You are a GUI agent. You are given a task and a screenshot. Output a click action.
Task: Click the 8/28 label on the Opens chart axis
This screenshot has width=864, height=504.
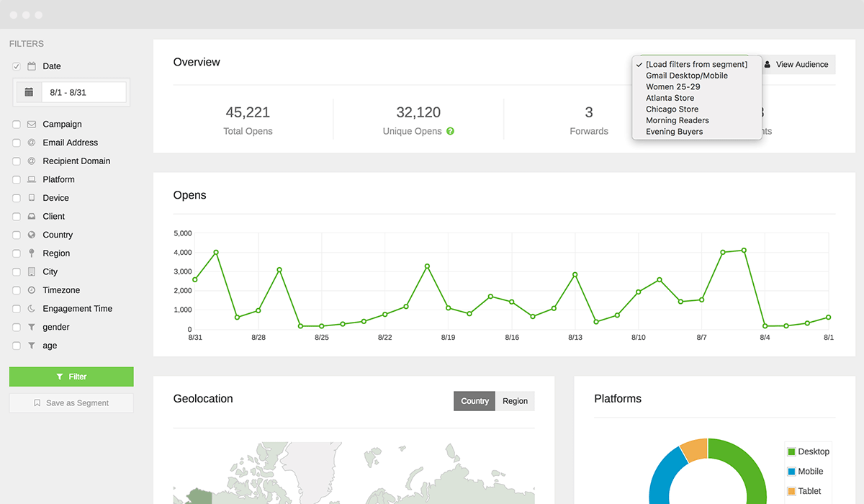[258, 338]
